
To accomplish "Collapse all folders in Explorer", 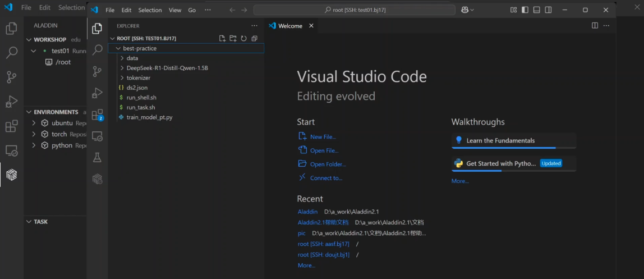I will 254,38.
